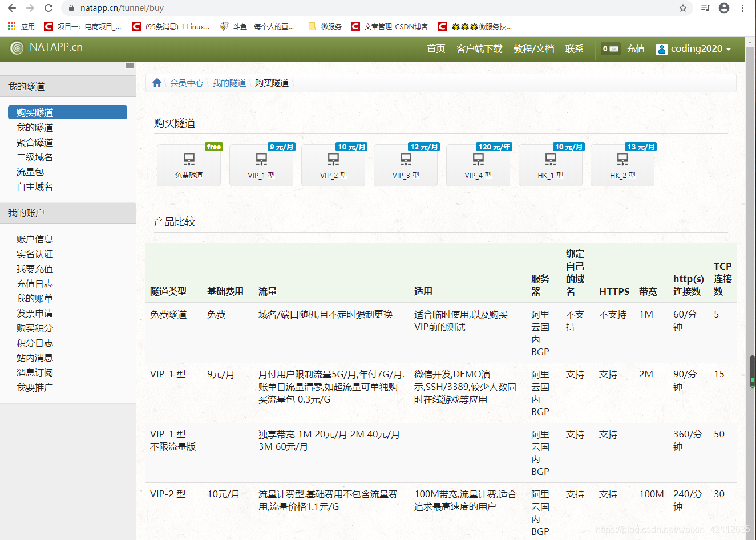This screenshot has width=756, height=540.
Task: Go back using browser back arrow
Action: click(12, 8)
